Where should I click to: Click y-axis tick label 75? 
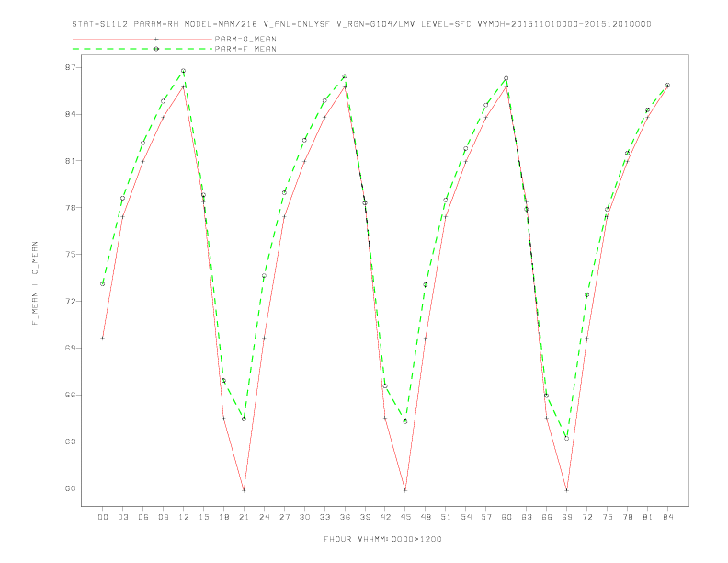click(71, 255)
